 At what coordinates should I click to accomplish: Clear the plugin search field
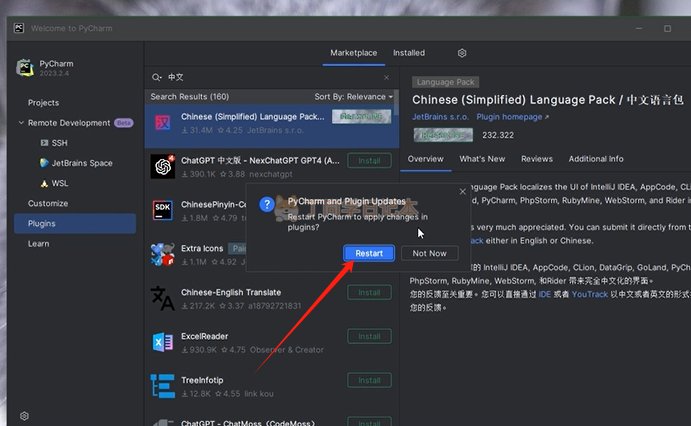(x=386, y=78)
